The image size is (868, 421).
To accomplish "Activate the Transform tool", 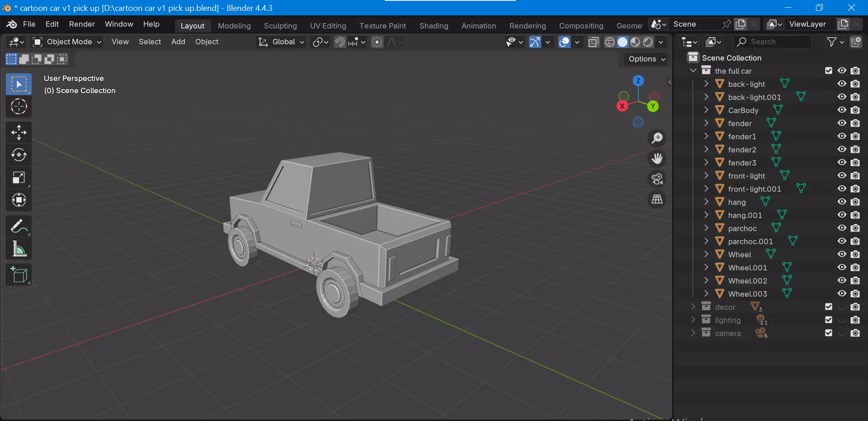I will [x=19, y=200].
